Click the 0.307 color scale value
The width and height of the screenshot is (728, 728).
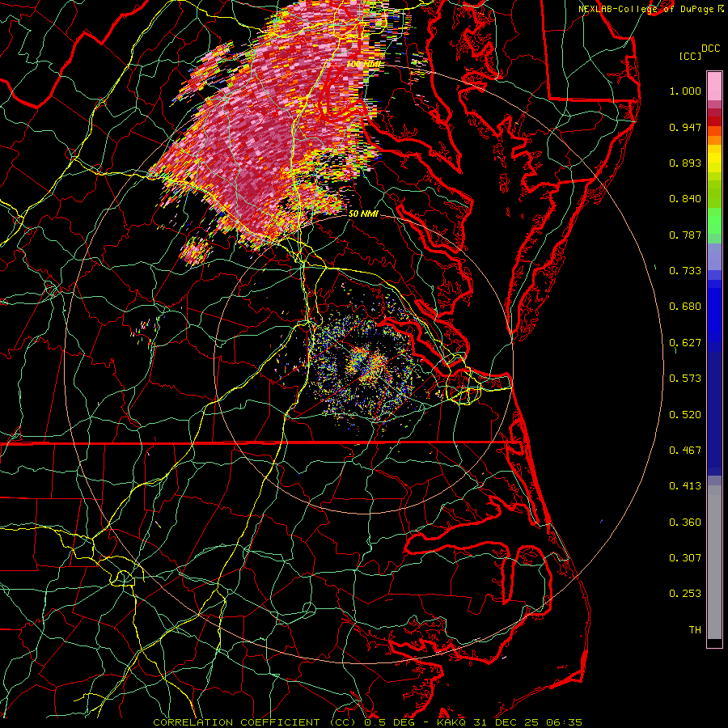click(685, 558)
